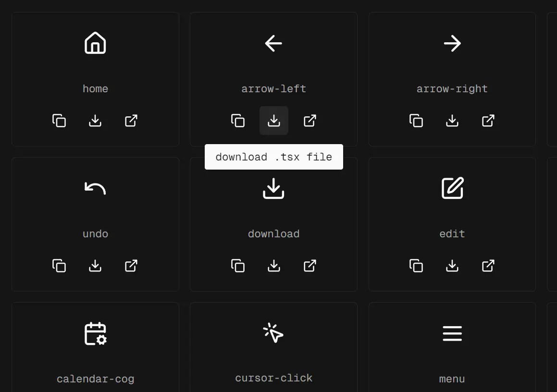Screen dimensions: 557x392
Task: Download the undo icon file
Action: pos(95,266)
